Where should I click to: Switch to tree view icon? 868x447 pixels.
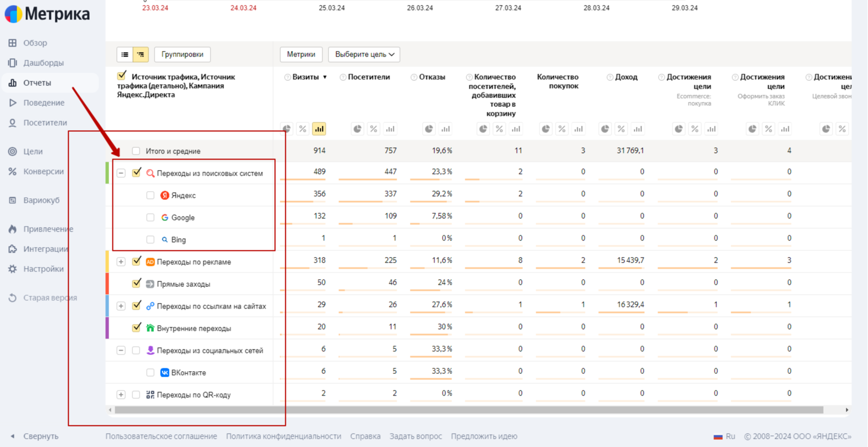[x=141, y=54]
